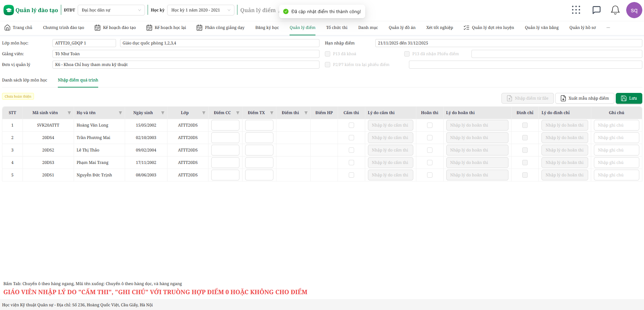644x310 pixels.
Task: Tick Cấm thi for Hoàng Văn Long
Action: pyautogui.click(x=351, y=125)
